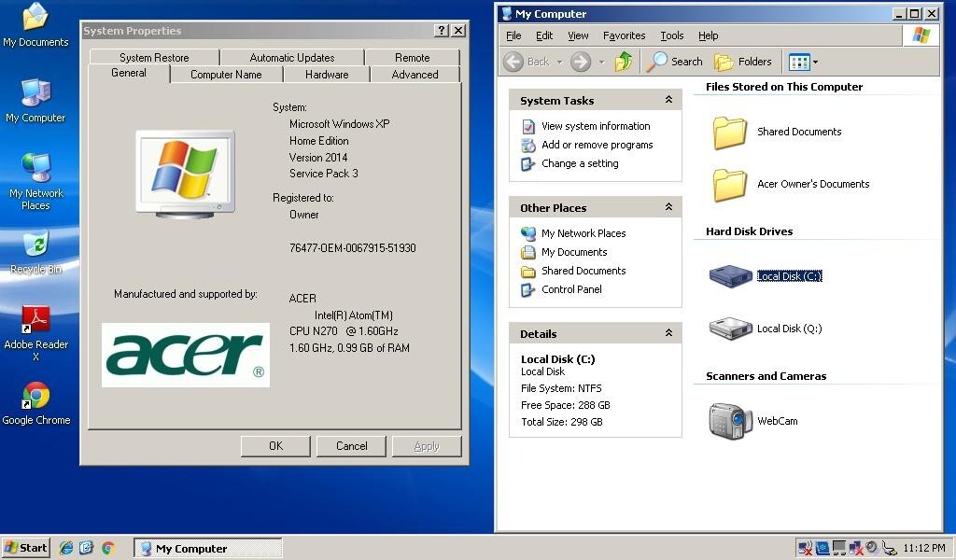The height and width of the screenshot is (560, 956).
Task: Click the product ID 76477-OEM-0067915-51930
Action: pos(352,248)
